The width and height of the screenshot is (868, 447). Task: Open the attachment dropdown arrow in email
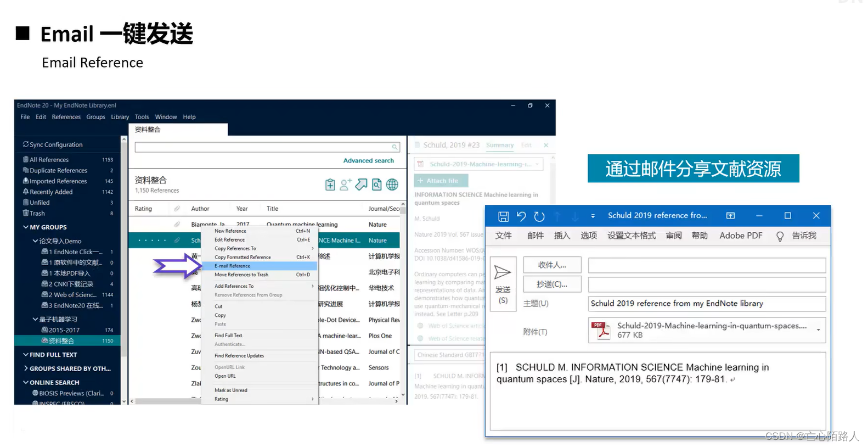(819, 330)
